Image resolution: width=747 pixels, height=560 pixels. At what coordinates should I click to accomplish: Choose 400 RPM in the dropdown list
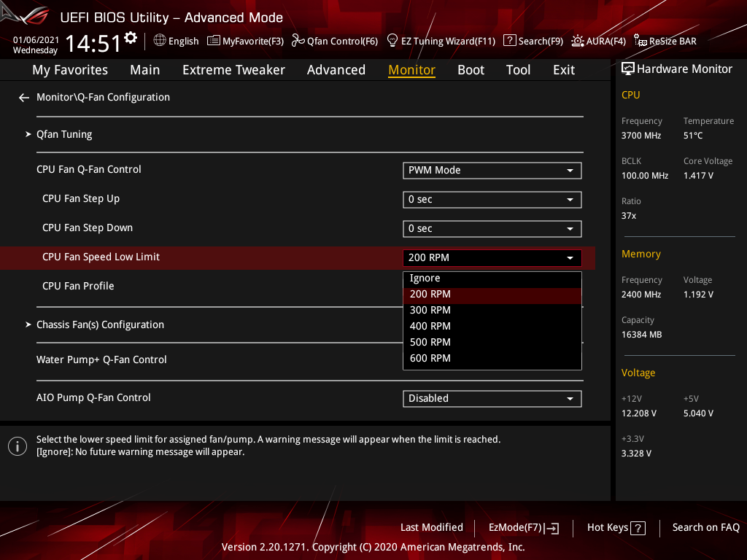492,326
